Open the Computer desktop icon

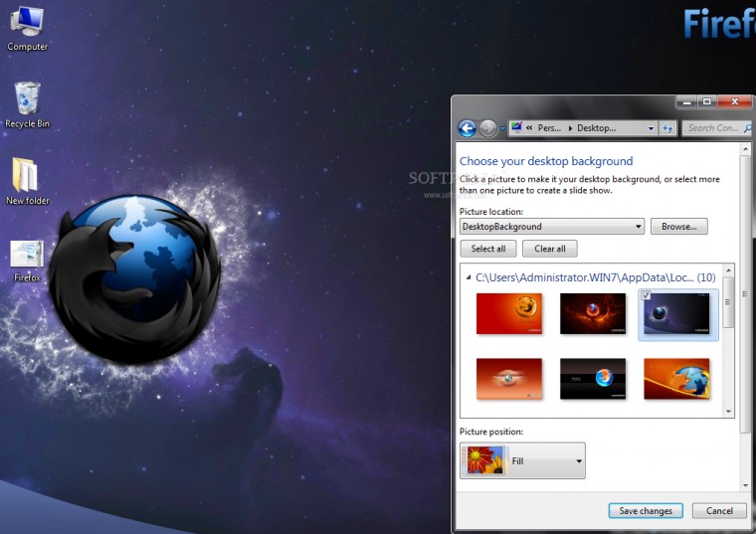[27, 29]
